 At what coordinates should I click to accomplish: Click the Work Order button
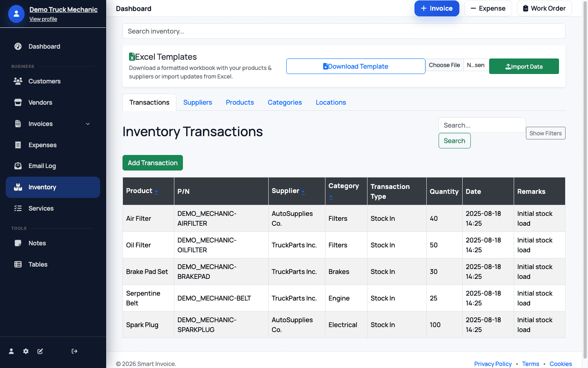click(544, 8)
